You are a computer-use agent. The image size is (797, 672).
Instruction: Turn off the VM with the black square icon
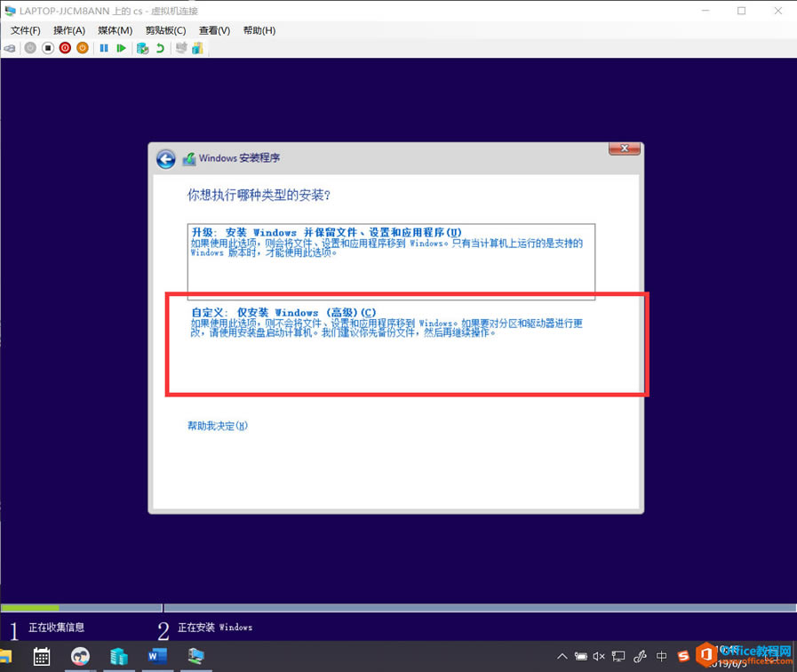48,48
